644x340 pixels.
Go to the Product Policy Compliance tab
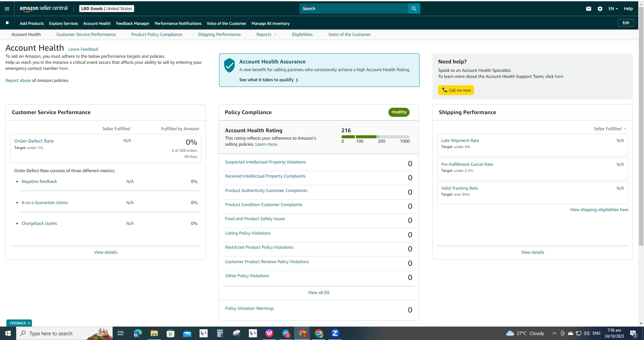pyautogui.click(x=157, y=35)
